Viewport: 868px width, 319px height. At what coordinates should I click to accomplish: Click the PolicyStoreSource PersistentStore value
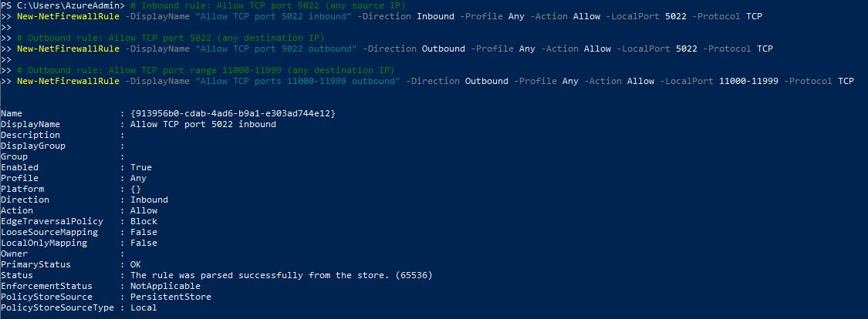click(171, 297)
